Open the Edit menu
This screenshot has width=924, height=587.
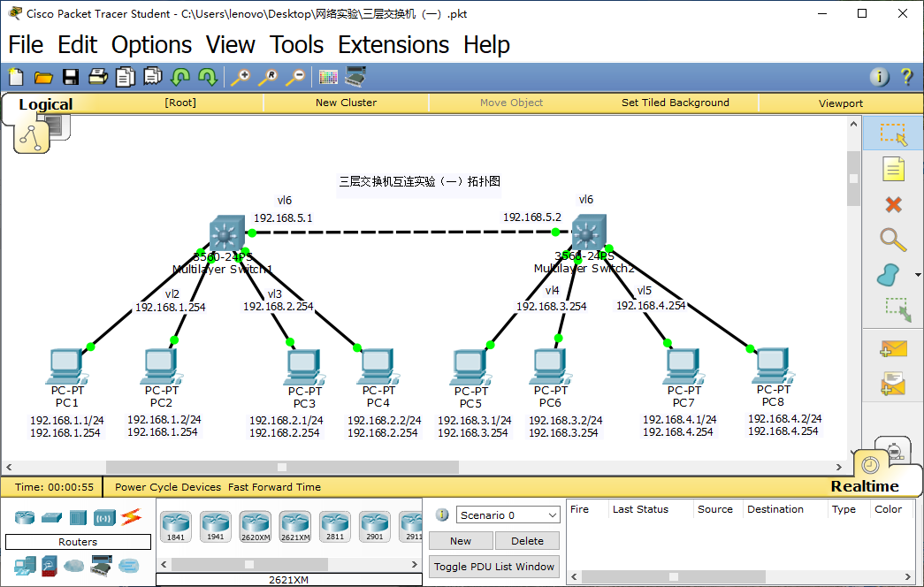(x=77, y=45)
